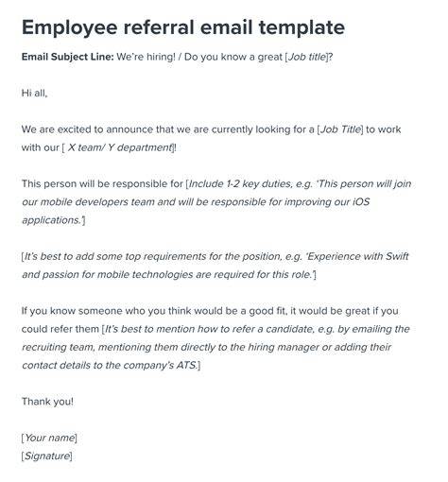This screenshot has height=482, width=448.
Task: Click the 'Employee referral email template' heading
Action: (x=183, y=27)
